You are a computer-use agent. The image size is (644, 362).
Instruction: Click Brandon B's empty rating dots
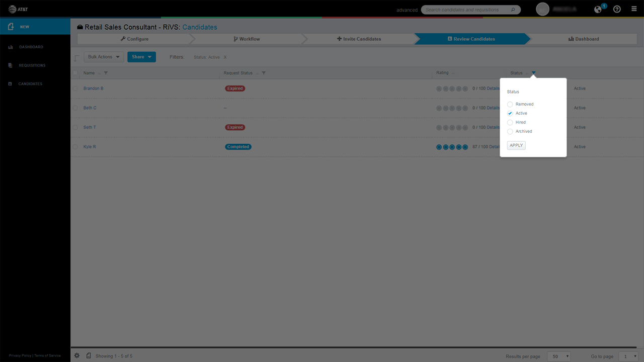pyautogui.click(x=452, y=88)
